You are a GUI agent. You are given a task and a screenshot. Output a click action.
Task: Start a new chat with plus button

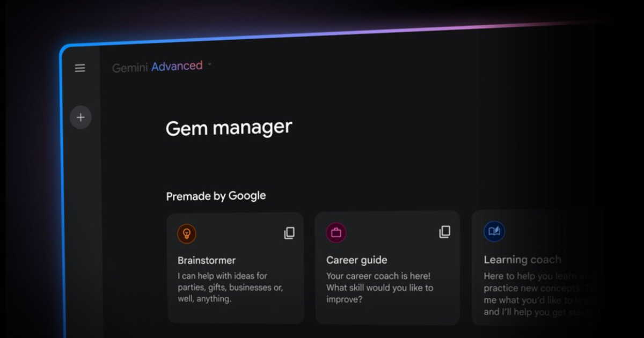[80, 117]
